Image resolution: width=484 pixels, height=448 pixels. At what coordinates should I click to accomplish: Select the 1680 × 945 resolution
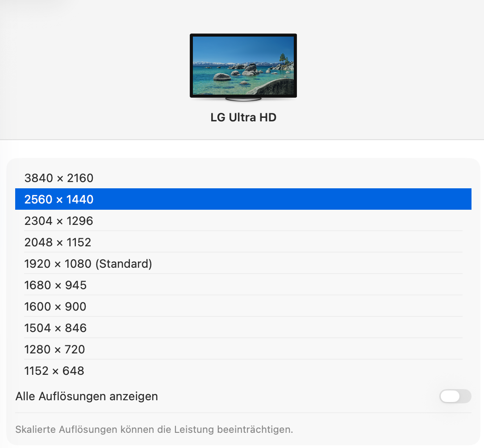point(243,285)
